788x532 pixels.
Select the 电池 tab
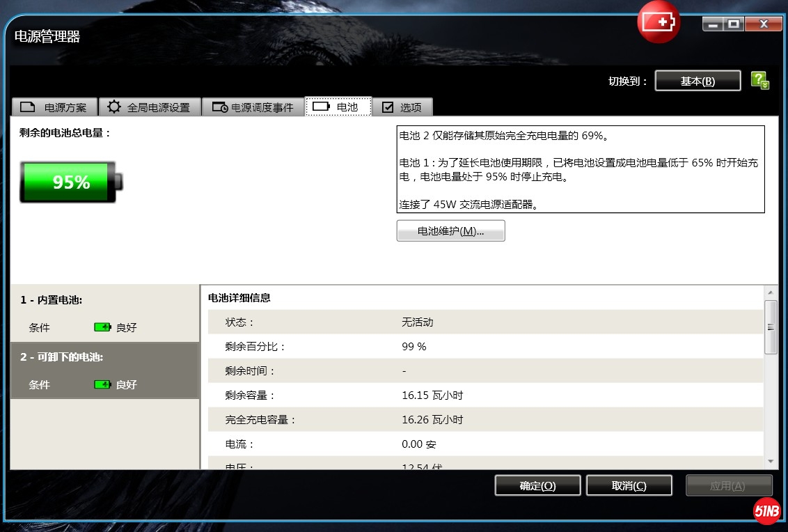[x=338, y=107]
